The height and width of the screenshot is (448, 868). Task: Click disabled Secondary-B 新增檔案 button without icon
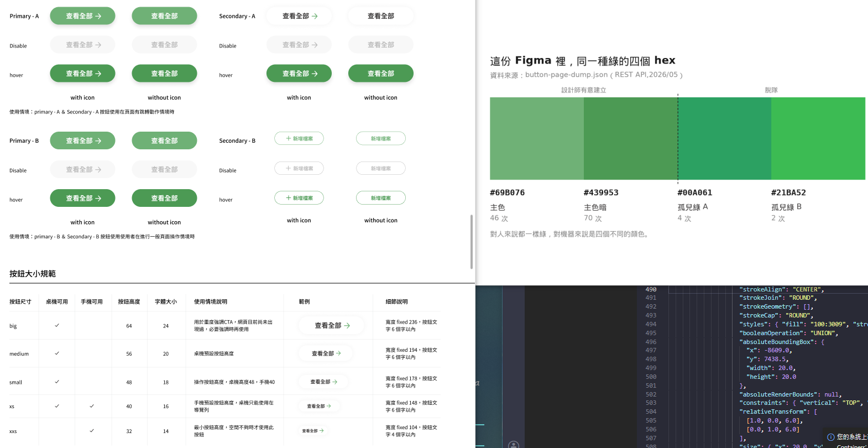pyautogui.click(x=381, y=168)
